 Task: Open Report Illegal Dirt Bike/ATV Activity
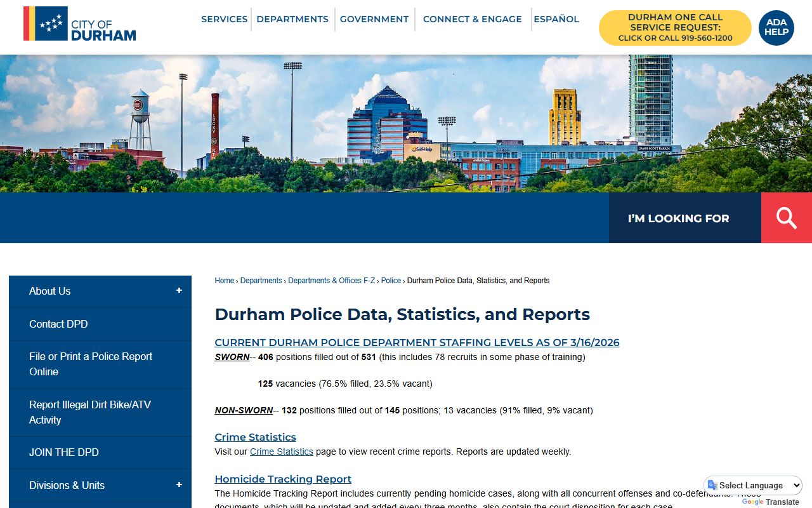(100, 412)
